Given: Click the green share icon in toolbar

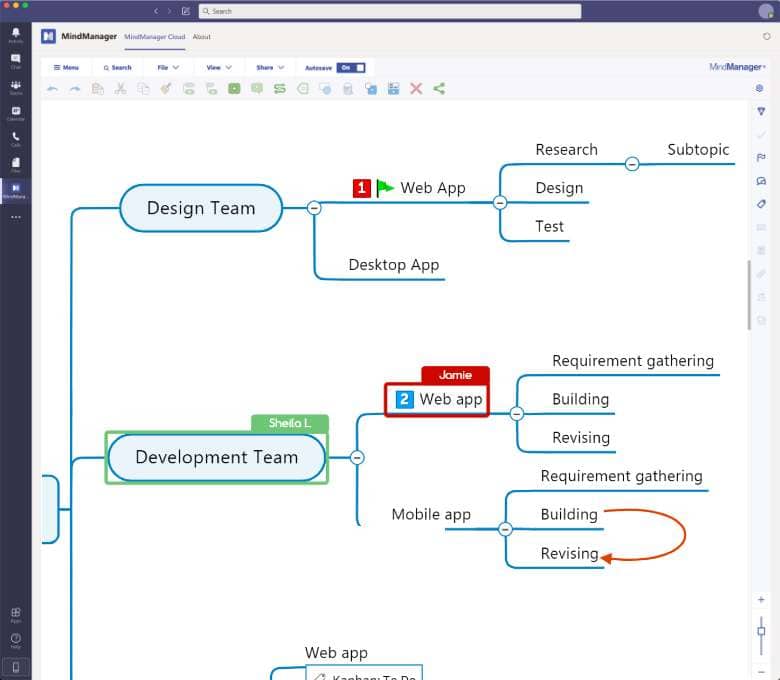Looking at the screenshot, I should pos(439,89).
